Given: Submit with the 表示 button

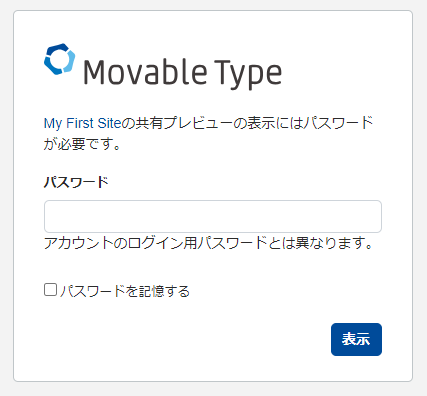Looking at the screenshot, I should (x=356, y=339).
